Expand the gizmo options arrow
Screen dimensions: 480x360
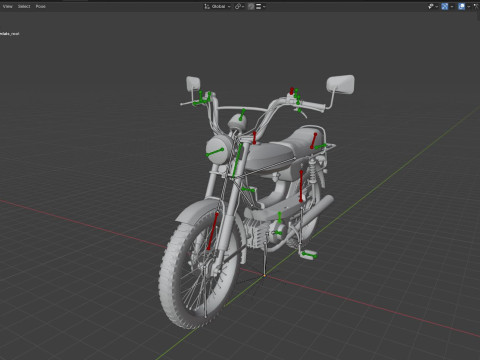pyautogui.click(x=452, y=6)
